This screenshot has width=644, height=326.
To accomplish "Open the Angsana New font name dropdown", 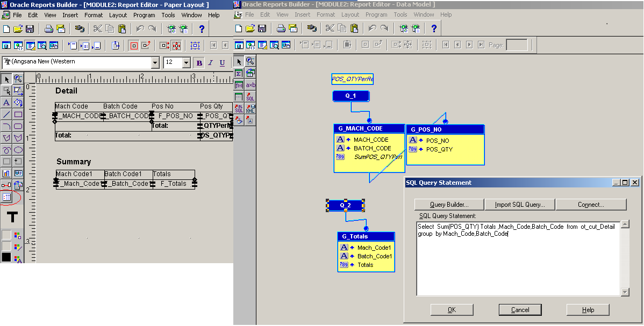I will click(155, 63).
